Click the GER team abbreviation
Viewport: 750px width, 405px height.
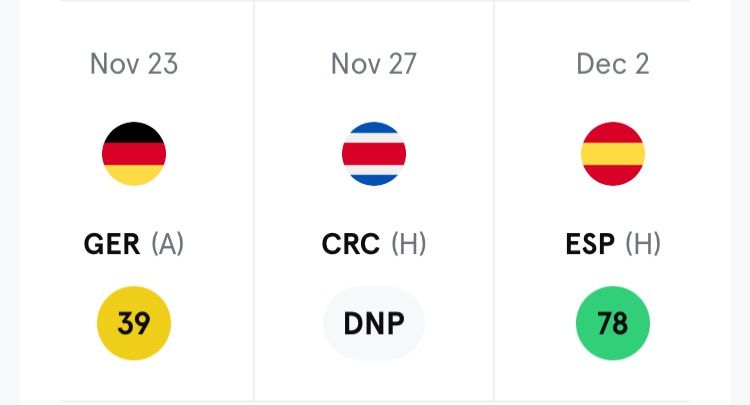[112, 244]
